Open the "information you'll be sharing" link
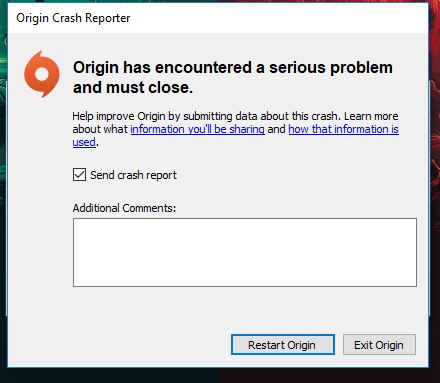The width and height of the screenshot is (440, 383). pos(198,129)
